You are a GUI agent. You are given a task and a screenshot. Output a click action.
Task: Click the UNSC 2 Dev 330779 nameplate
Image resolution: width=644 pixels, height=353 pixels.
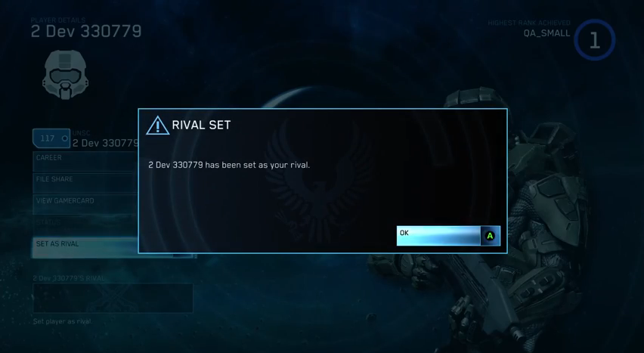105,139
